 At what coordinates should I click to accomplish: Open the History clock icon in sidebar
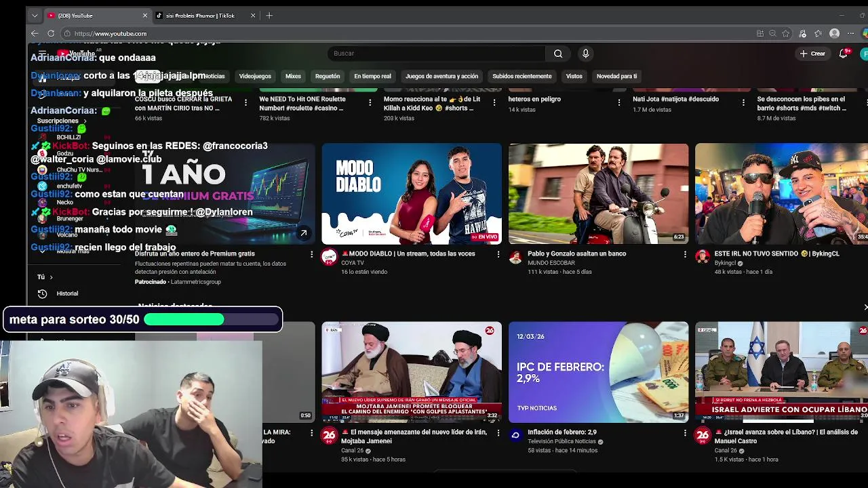coord(42,293)
